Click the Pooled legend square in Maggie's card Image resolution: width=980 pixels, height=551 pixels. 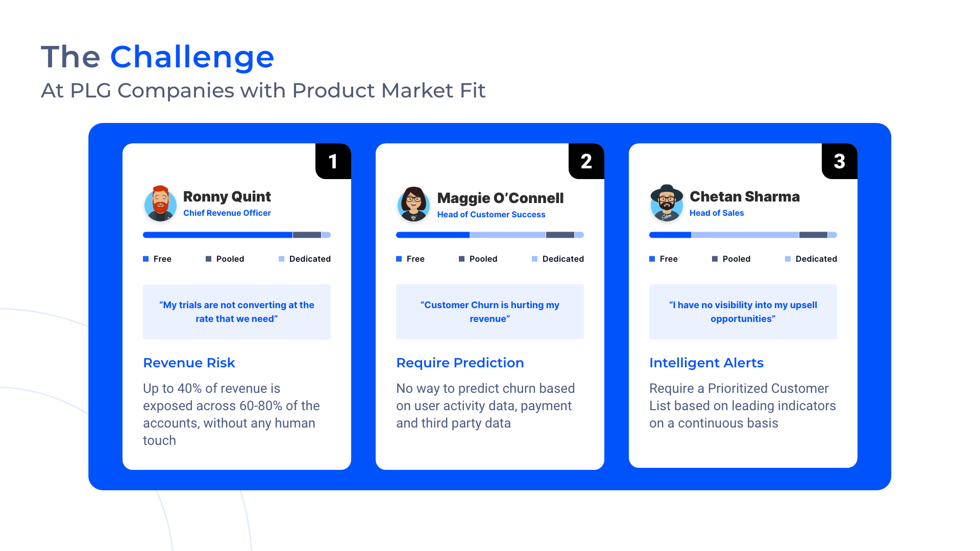pos(461,259)
